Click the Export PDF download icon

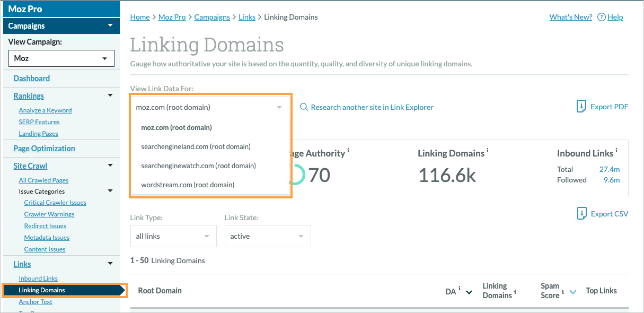tap(581, 106)
